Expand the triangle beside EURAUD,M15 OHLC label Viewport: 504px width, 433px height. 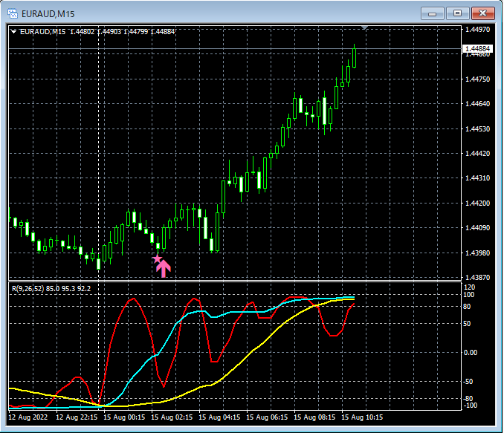[13, 32]
